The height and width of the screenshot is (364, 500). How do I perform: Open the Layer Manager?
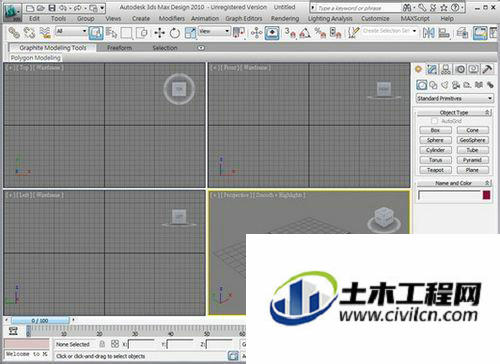coord(462,33)
